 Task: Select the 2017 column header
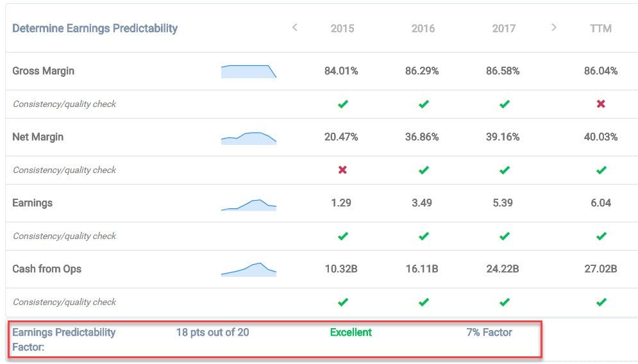click(504, 29)
